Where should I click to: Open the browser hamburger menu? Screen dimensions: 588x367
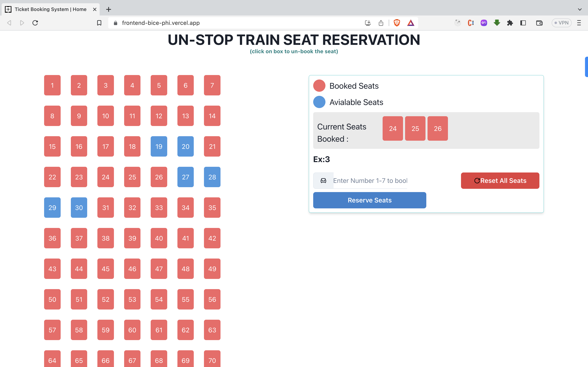click(x=579, y=23)
